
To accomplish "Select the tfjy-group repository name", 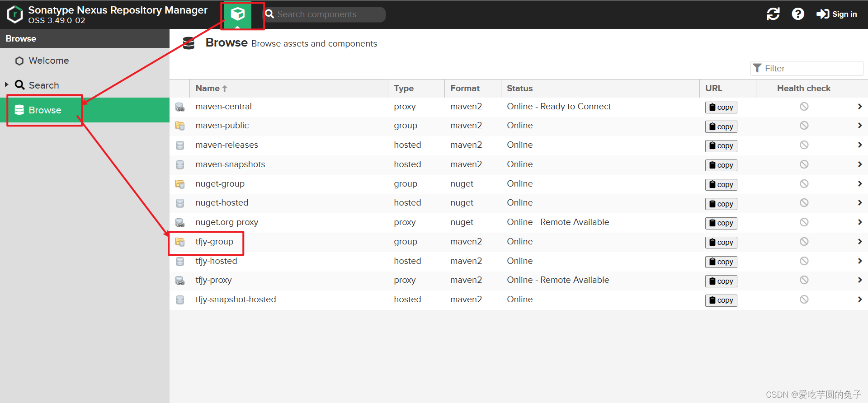I will tap(214, 242).
